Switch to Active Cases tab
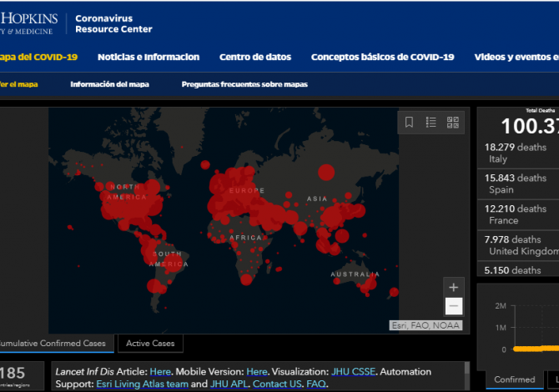The image size is (559, 392). (x=150, y=343)
